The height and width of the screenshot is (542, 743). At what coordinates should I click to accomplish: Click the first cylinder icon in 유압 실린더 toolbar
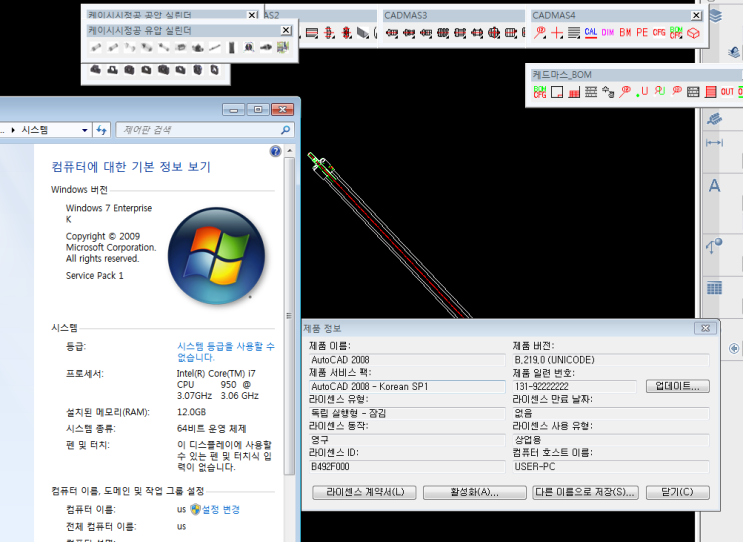point(96,47)
